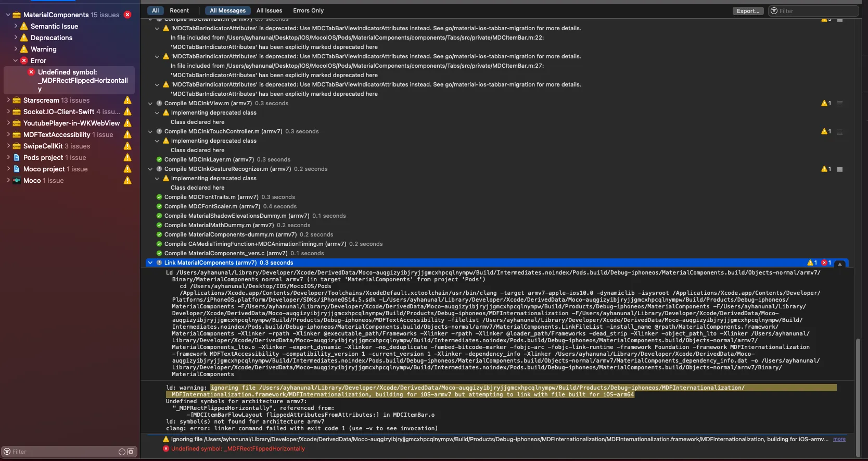Click the MDFTextAccessibility warning badge
The width and height of the screenshot is (868, 461).
pos(127,134)
